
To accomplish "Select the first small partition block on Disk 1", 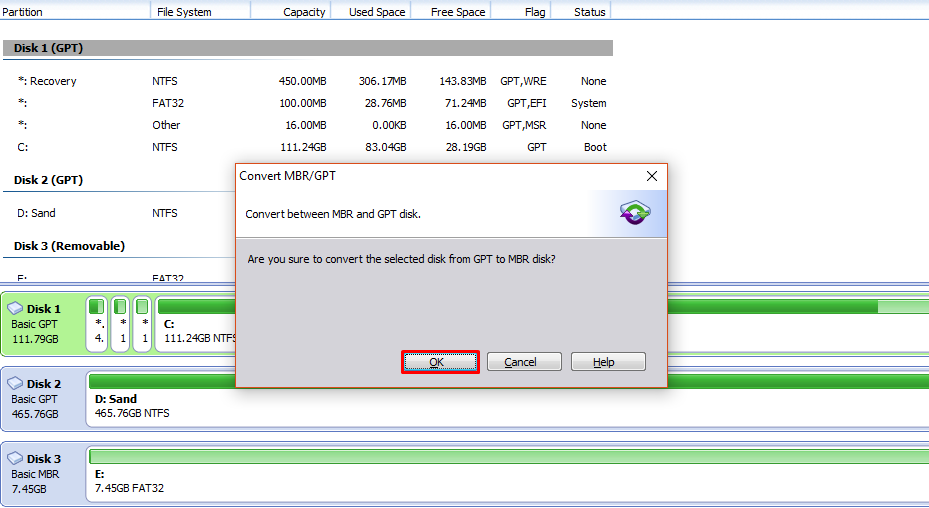I will [97, 324].
